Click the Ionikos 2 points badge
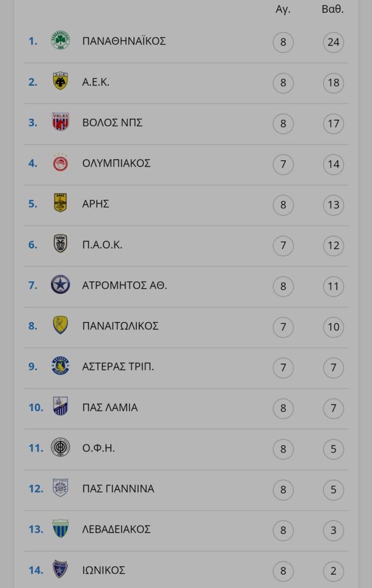Screen dimensions: 372x588 333,571
